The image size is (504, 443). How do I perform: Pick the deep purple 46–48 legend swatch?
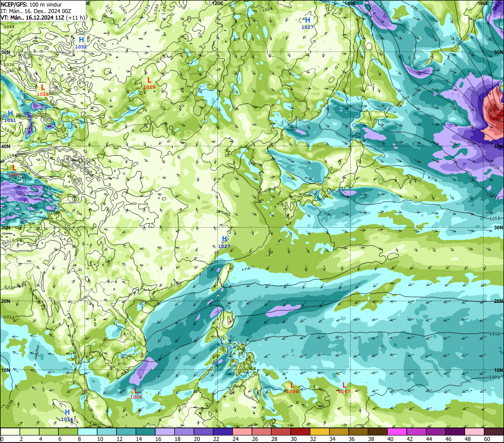coord(455,431)
